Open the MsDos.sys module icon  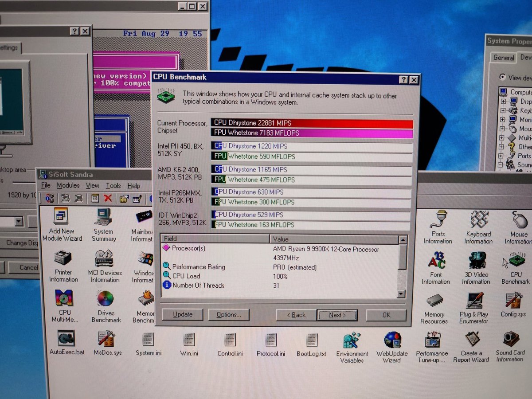pyautogui.click(x=107, y=343)
